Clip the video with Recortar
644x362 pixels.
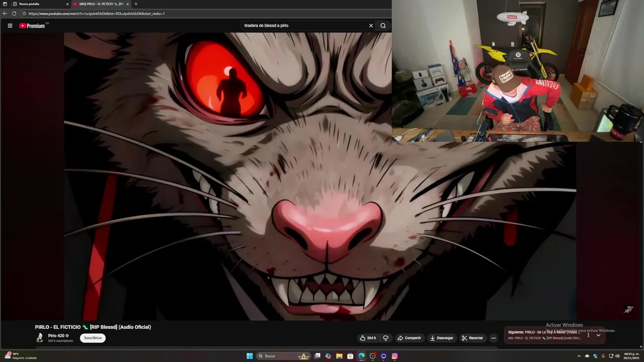click(x=472, y=338)
